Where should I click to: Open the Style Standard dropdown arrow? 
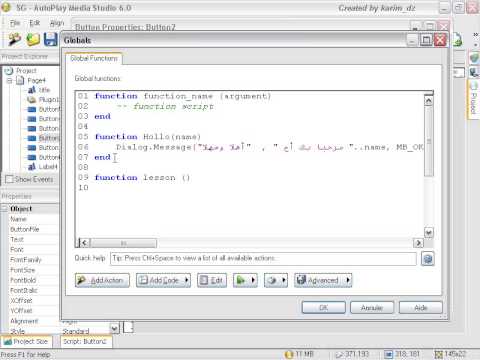pyautogui.click(x=114, y=329)
